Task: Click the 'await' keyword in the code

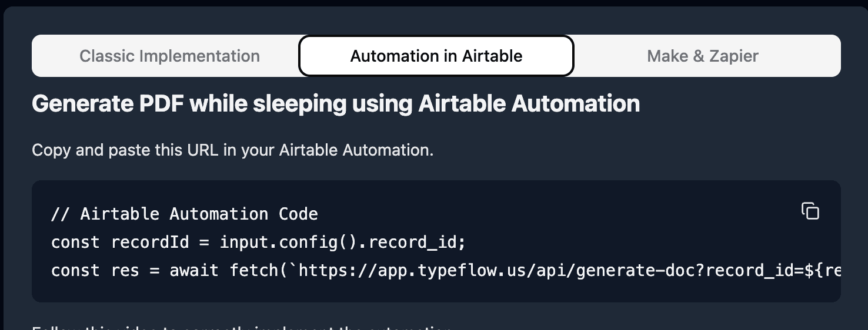Action: 194,271
